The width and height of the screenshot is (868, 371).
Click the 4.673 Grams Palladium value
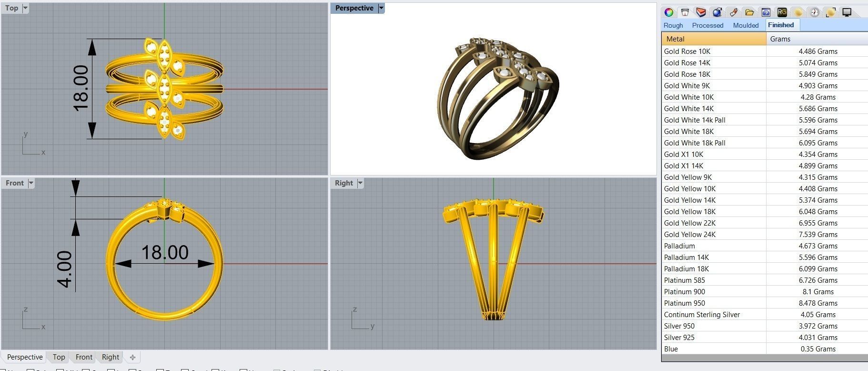(818, 246)
